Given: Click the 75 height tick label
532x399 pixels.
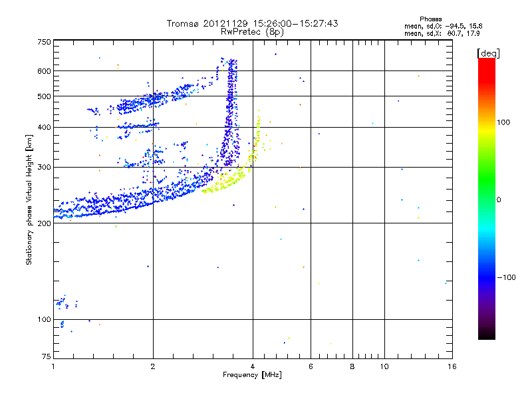Looking at the screenshot, I should (47, 356).
